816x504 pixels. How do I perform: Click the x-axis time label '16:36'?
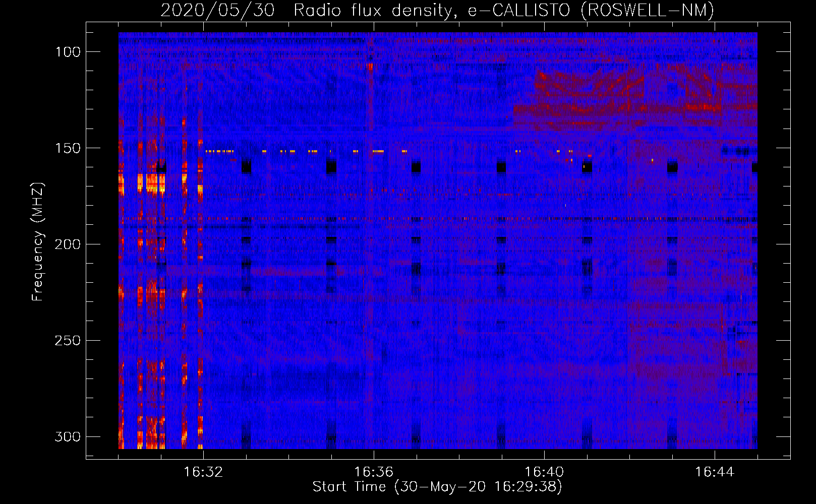point(374,472)
